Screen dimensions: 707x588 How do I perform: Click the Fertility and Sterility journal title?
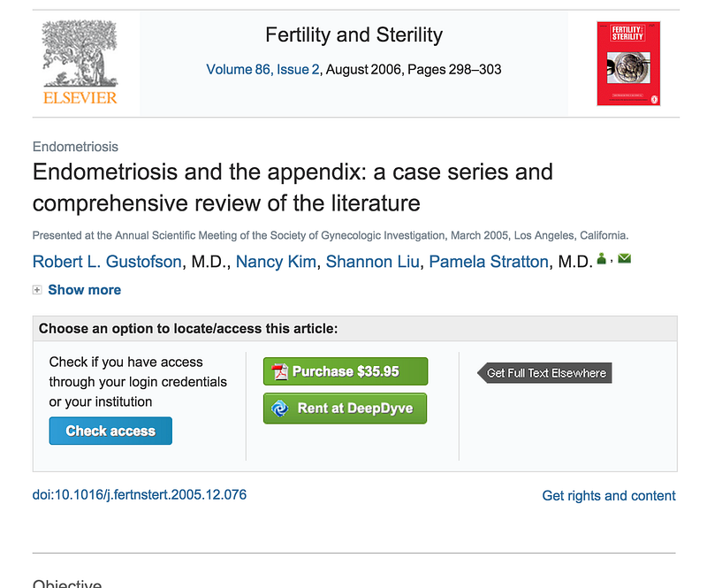pyautogui.click(x=353, y=35)
